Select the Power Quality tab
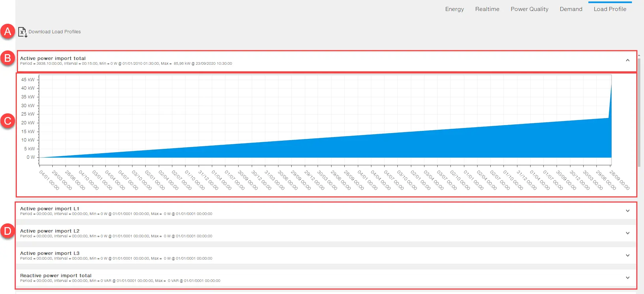This screenshot has height=294, width=644. (x=529, y=9)
